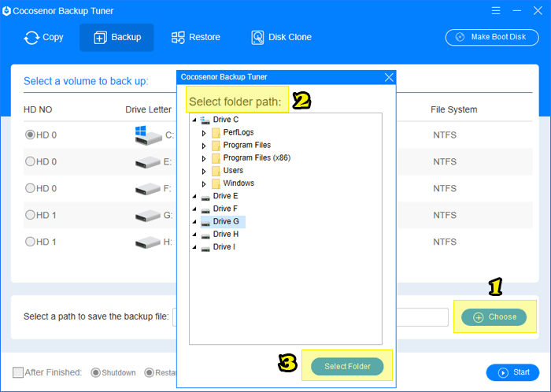
Task: Close the Select folder path dialog
Action: (389, 77)
